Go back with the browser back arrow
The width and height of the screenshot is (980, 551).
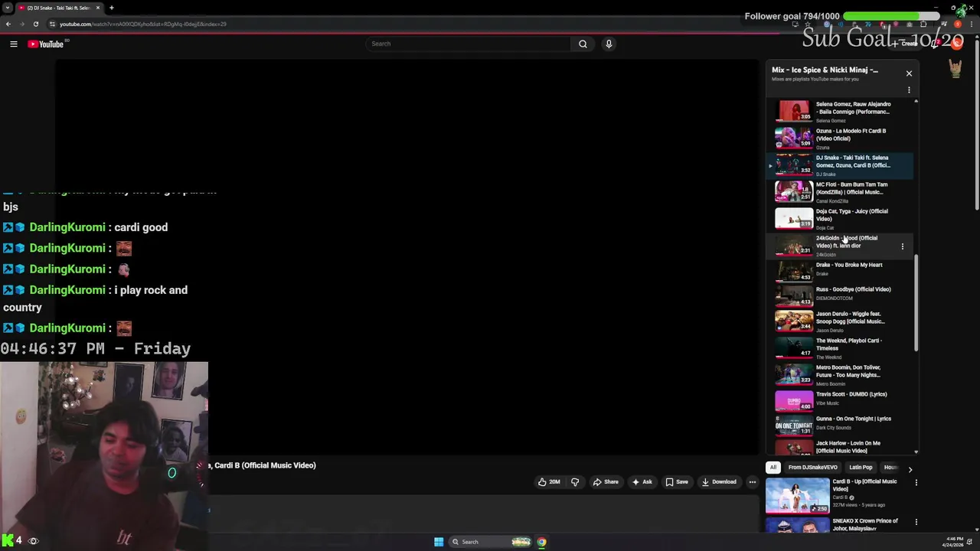[8, 24]
